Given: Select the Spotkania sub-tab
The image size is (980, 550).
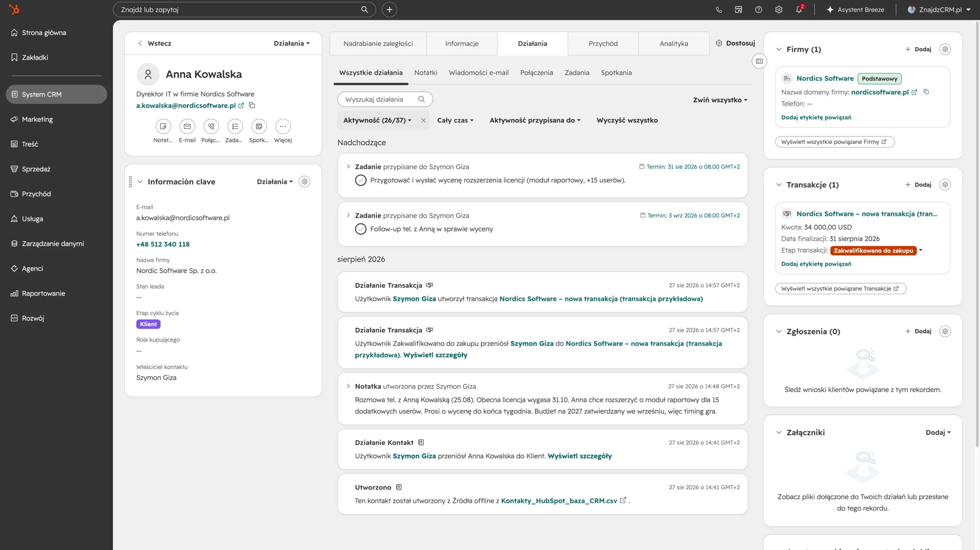Looking at the screenshot, I should (616, 73).
